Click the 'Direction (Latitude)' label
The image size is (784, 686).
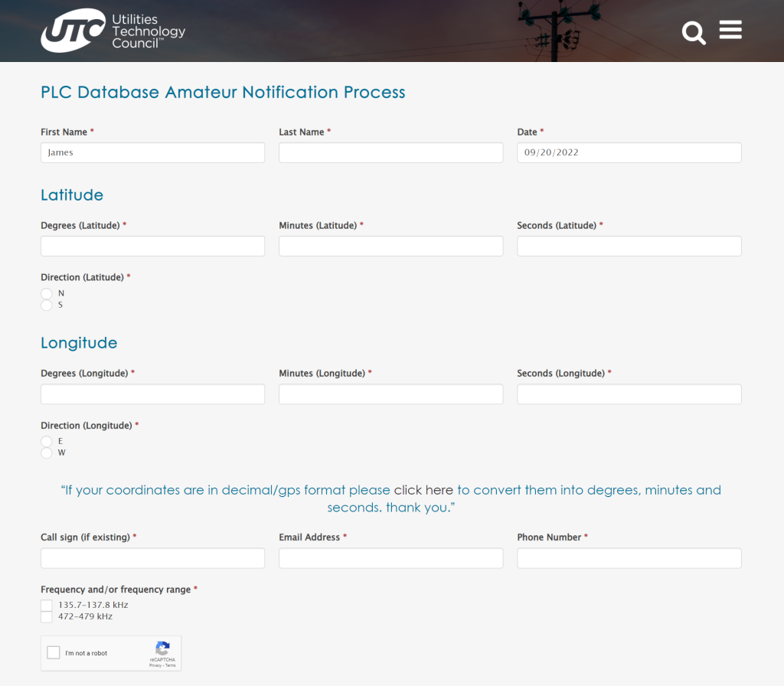(82, 277)
